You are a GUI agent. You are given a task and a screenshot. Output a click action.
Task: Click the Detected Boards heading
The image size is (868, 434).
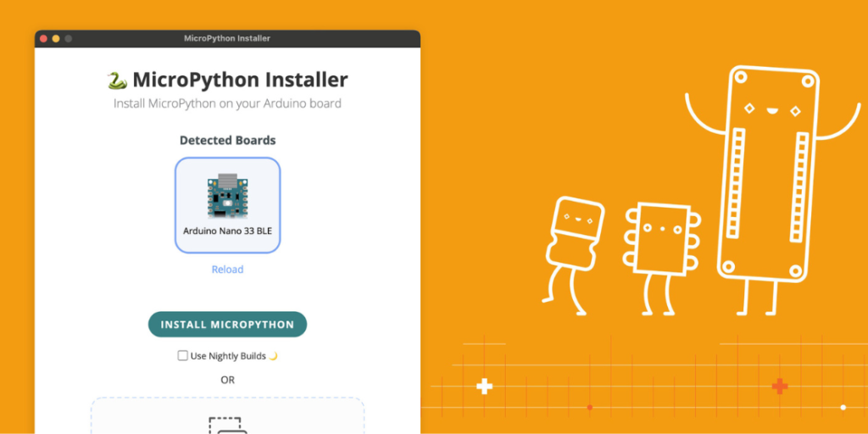coord(227,140)
